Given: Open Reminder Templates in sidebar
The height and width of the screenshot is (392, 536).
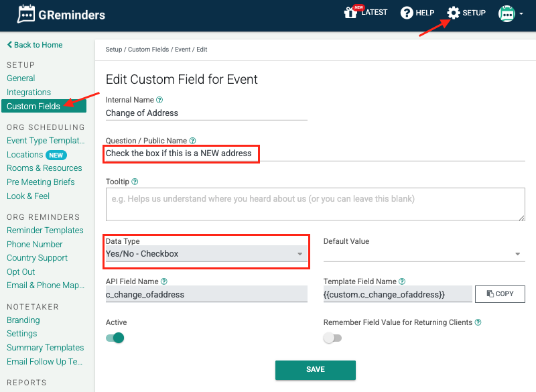Looking at the screenshot, I should [x=44, y=231].
